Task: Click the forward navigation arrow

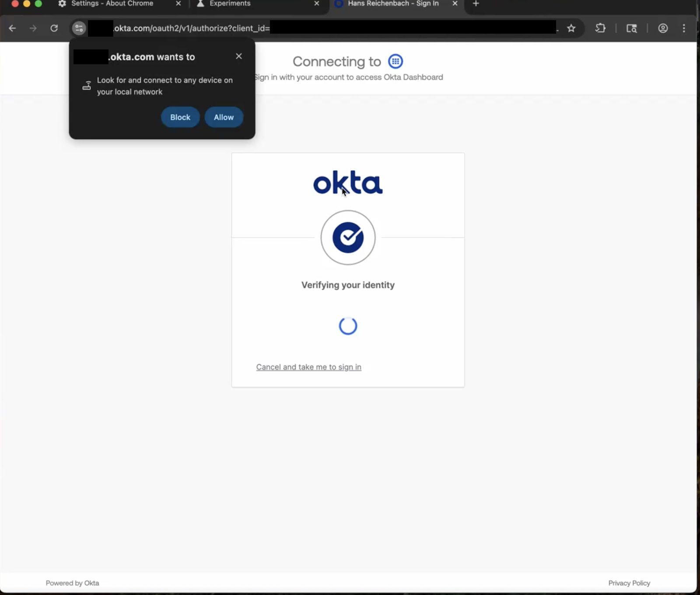Action: click(33, 28)
